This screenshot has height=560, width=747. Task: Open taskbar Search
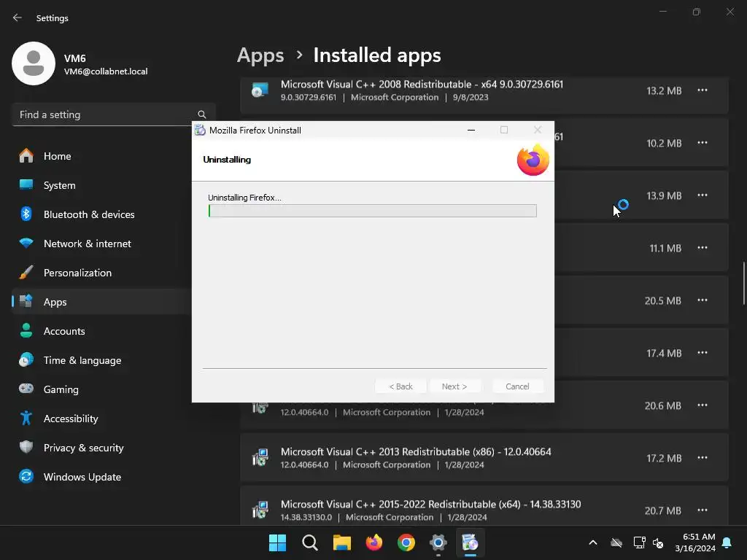coord(309,542)
